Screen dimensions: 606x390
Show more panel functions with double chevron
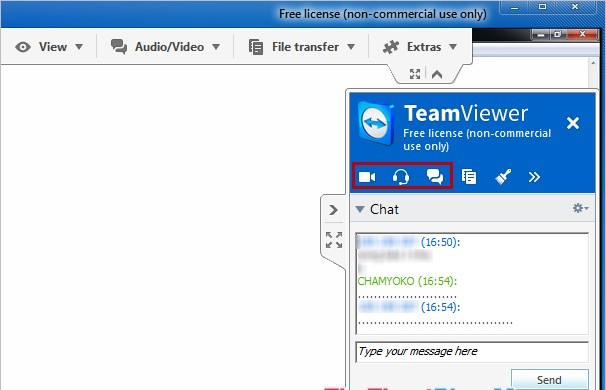534,177
